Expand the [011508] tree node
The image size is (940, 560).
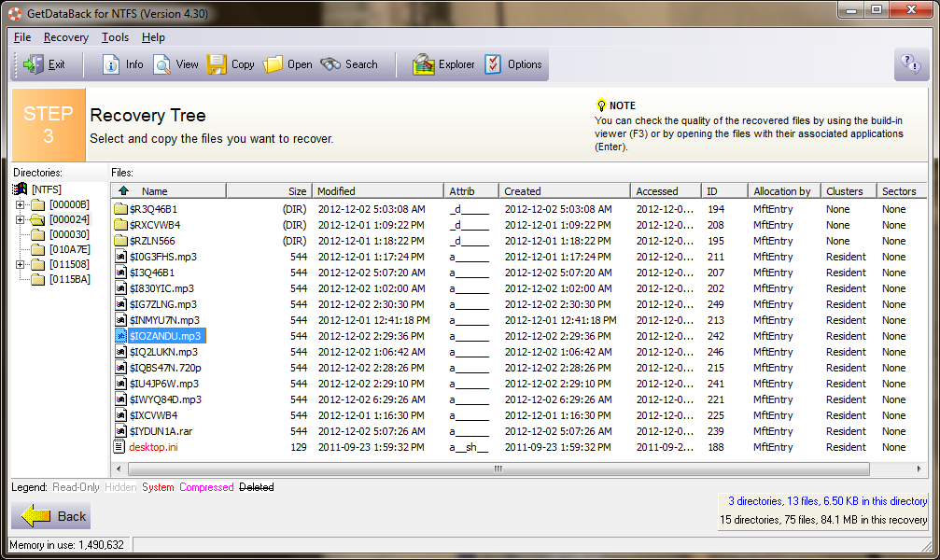20,264
